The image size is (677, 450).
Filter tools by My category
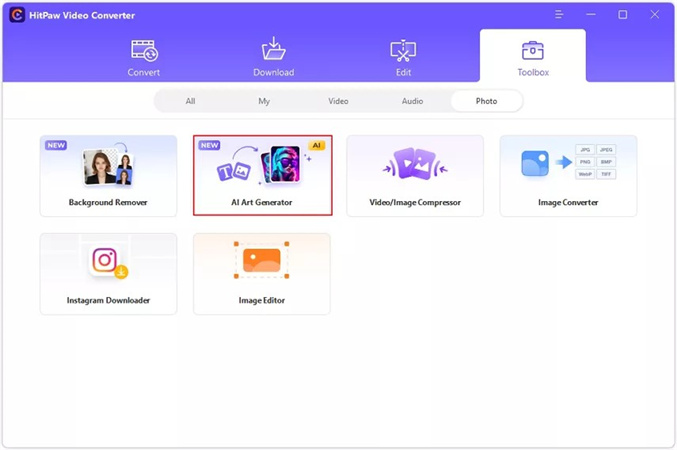pyautogui.click(x=264, y=101)
